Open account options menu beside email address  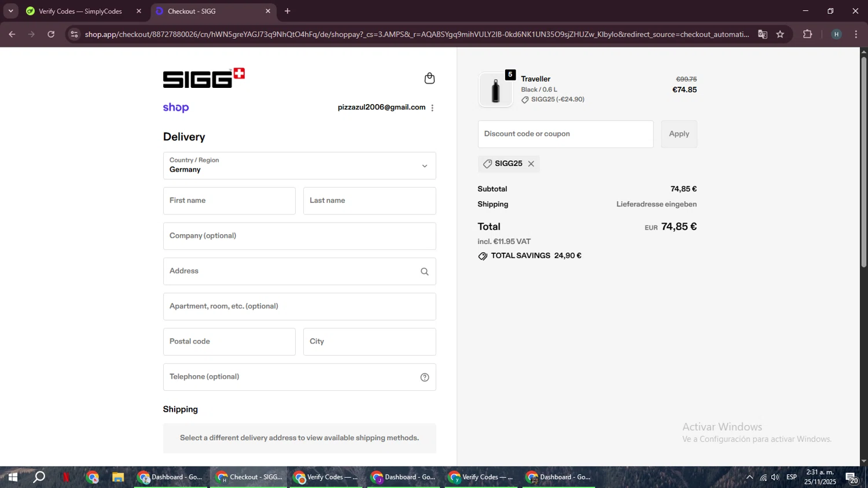coord(432,108)
